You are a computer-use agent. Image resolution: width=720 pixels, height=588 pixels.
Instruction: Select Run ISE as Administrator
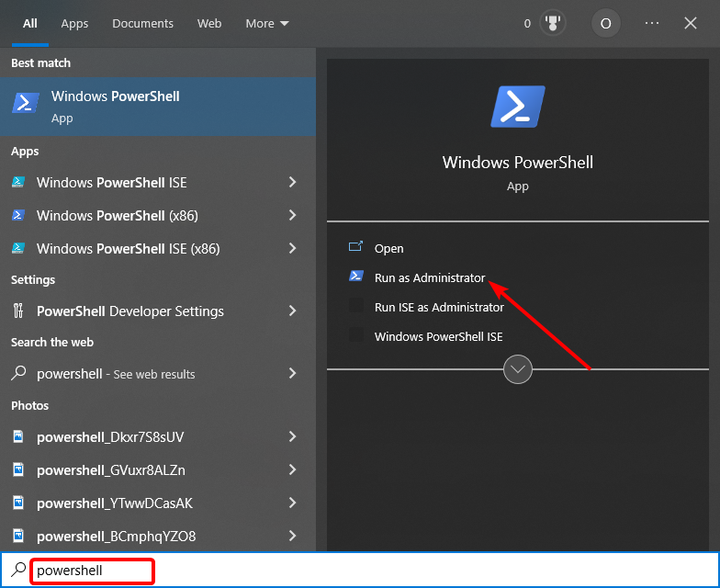(x=439, y=307)
